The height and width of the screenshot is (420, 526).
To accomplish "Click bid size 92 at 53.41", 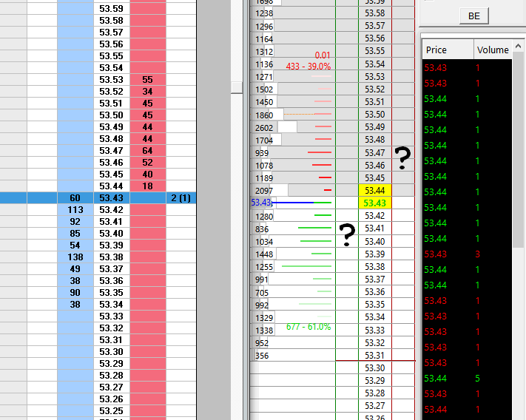I will point(75,222).
